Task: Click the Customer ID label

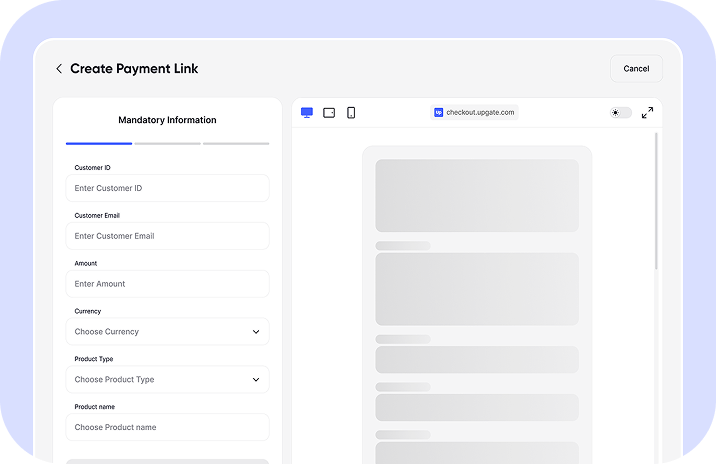Action: click(x=92, y=168)
